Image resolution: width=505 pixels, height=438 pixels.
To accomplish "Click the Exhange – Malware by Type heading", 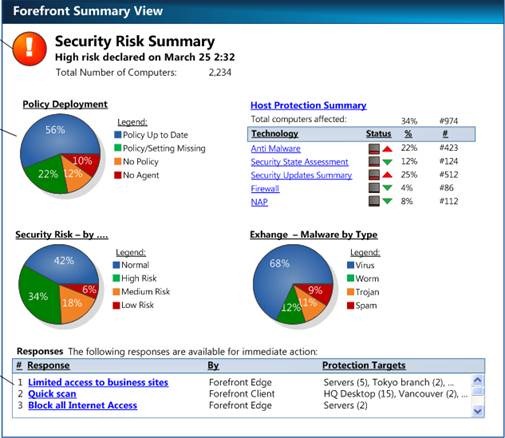I will click(x=314, y=235).
